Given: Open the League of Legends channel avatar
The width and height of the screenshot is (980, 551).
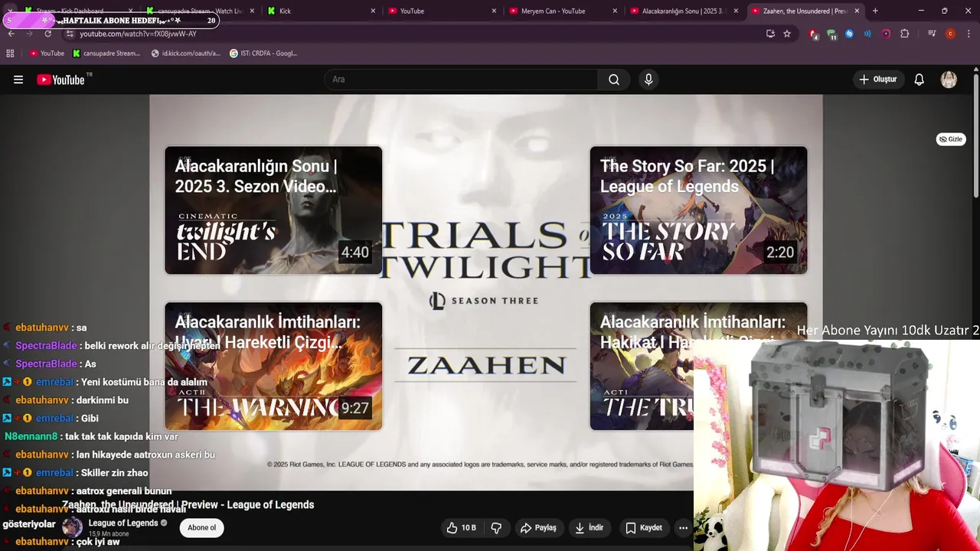Looking at the screenshot, I should (72, 527).
